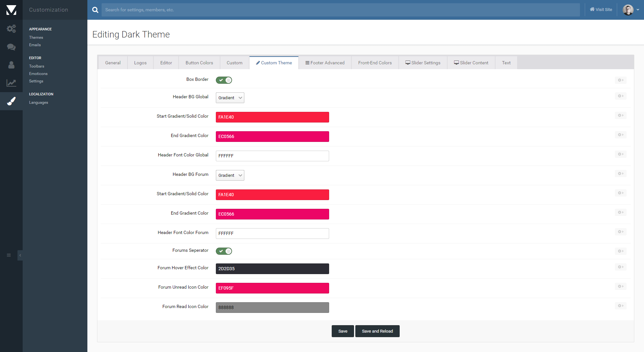Viewport: 644px width, 352px height.
Task: Click the search magnifier icon
Action: (95, 10)
